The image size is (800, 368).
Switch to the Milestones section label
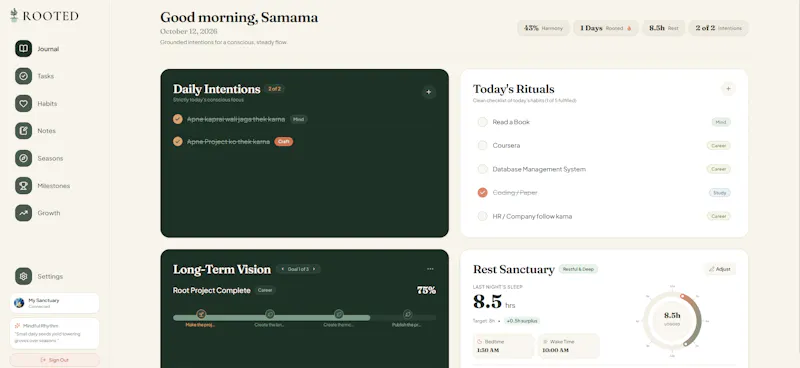54,186
